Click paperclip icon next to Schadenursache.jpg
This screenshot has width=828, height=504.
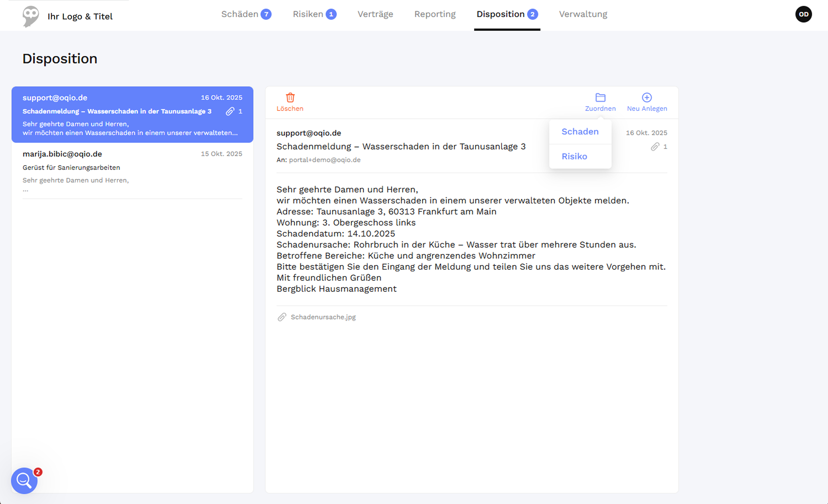click(282, 317)
